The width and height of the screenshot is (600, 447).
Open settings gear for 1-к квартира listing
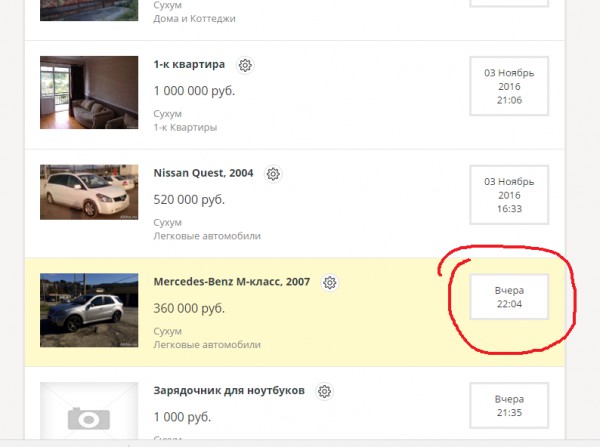(x=245, y=65)
